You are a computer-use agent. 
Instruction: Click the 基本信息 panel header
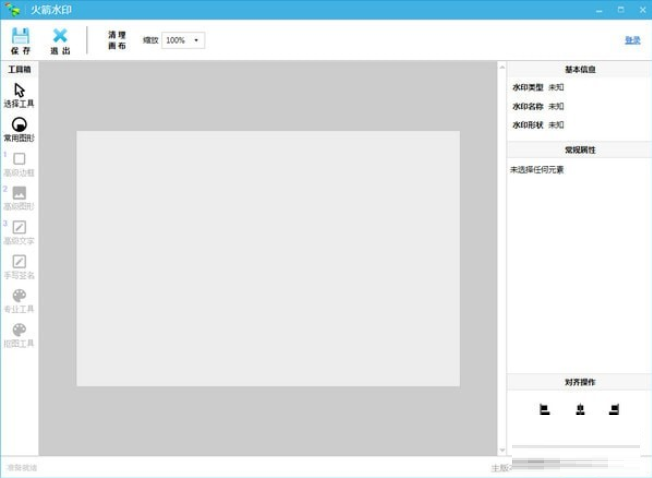pyautogui.click(x=580, y=69)
